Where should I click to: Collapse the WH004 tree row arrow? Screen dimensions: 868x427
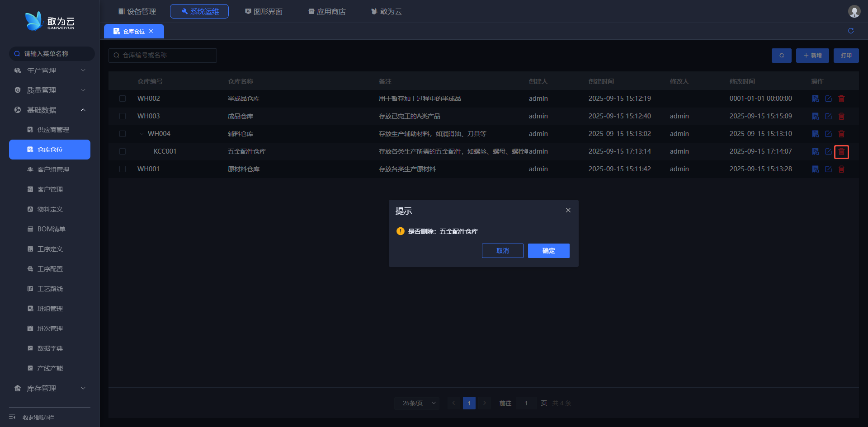pyautogui.click(x=142, y=134)
